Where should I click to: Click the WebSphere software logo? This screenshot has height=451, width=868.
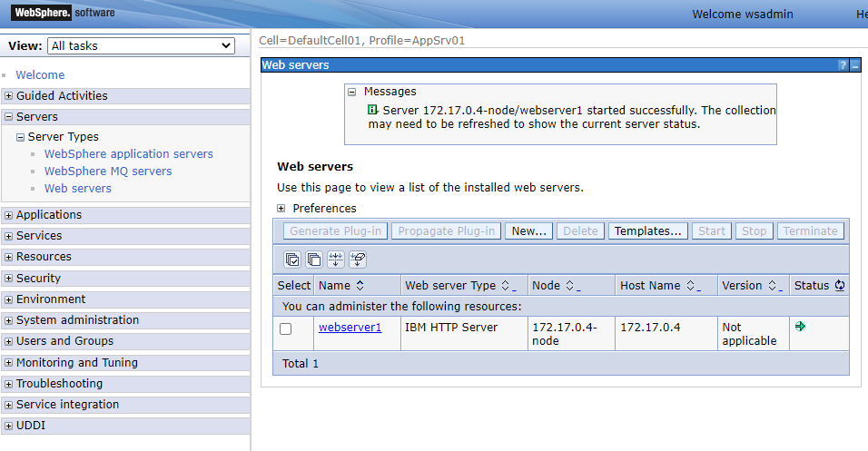pyautogui.click(x=63, y=12)
